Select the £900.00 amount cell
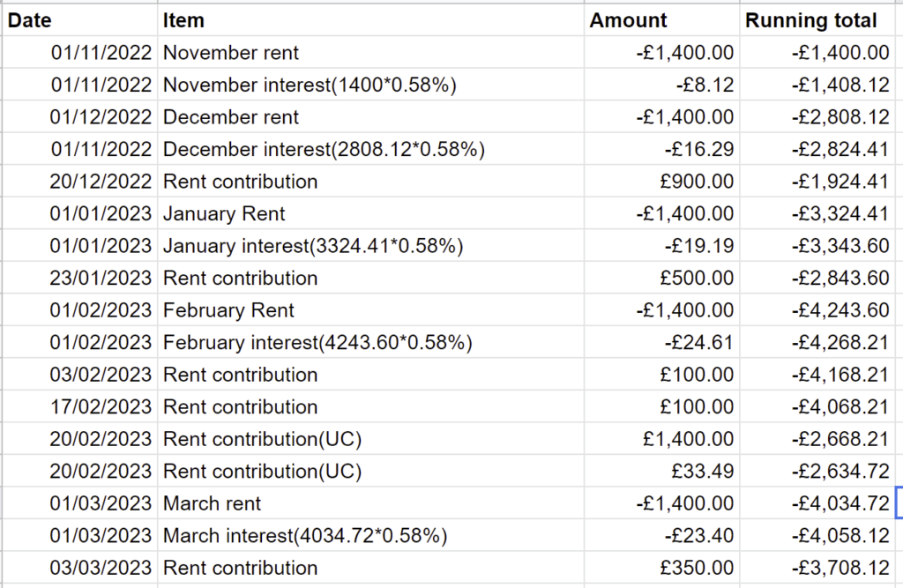The height and width of the screenshot is (588, 903). pyautogui.click(x=697, y=182)
